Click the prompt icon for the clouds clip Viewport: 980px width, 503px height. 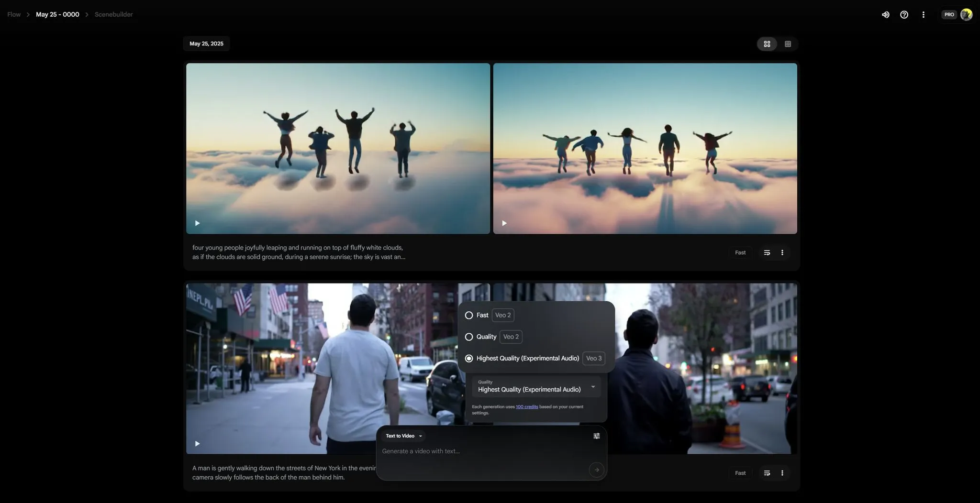(x=767, y=252)
